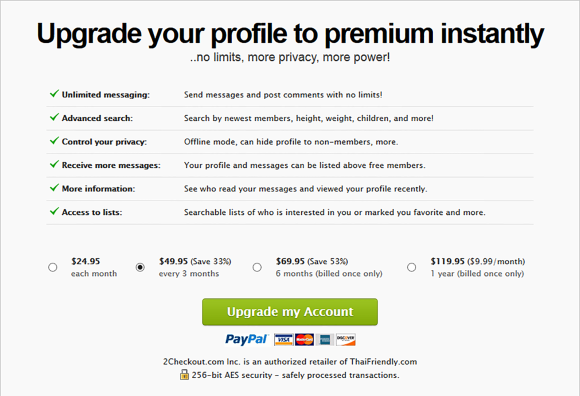The image size is (580, 396).
Task: Click the checkmark beside Advanced search
Action: tap(54, 117)
